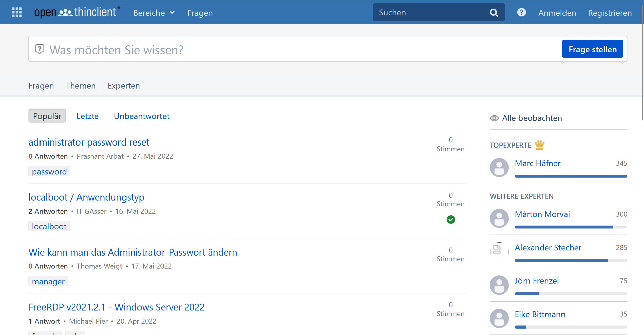
Task: Switch to the Themen tab
Action: pos(80,86)
